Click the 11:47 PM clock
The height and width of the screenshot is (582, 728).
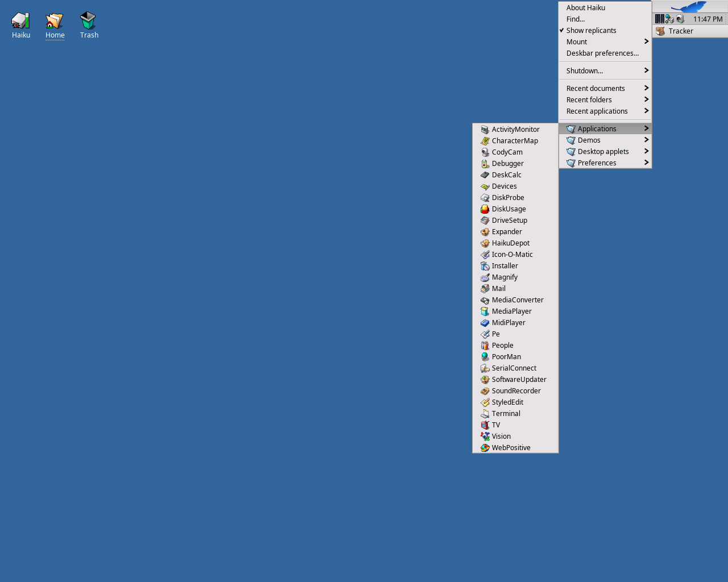pyautogui.click(x=708, y=19)
